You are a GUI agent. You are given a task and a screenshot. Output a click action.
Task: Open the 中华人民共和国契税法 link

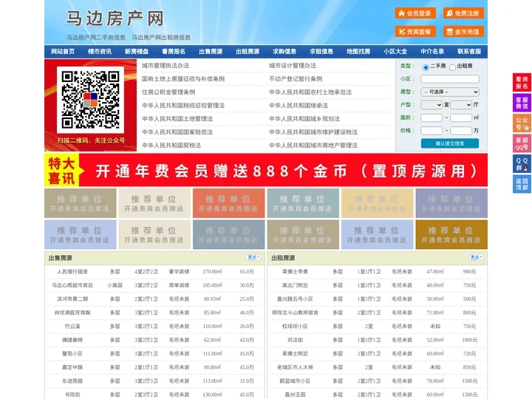(x=171, y=146)
